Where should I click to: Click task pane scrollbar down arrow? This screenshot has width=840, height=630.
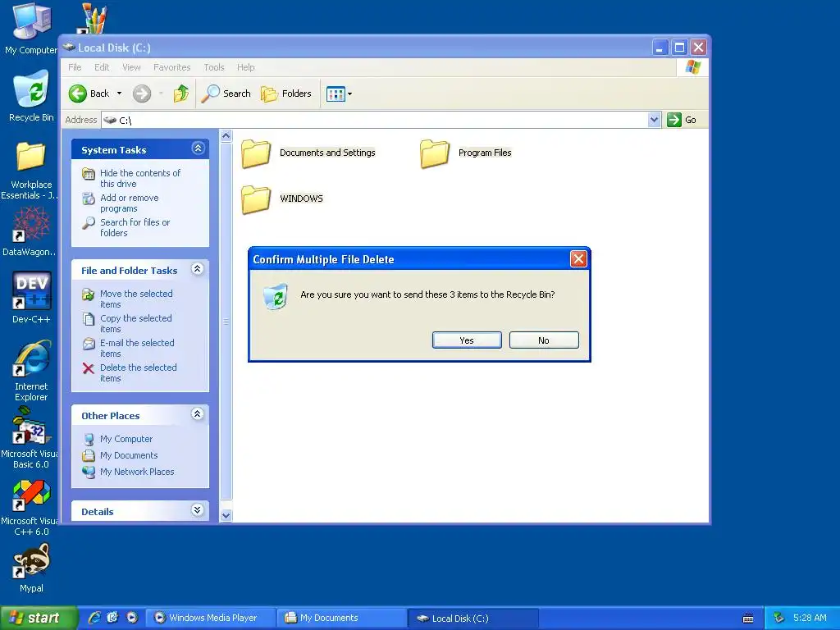(x=226, y=515)
